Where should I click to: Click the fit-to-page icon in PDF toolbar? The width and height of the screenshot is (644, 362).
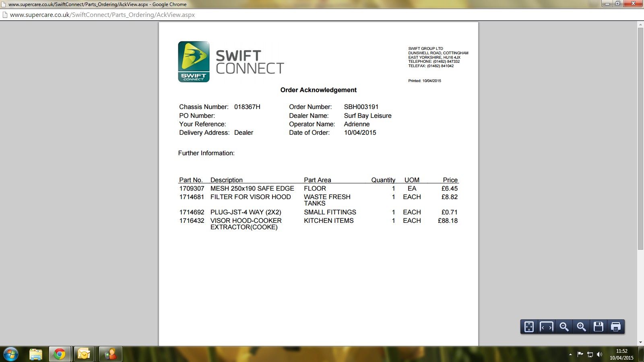point(529,327)
